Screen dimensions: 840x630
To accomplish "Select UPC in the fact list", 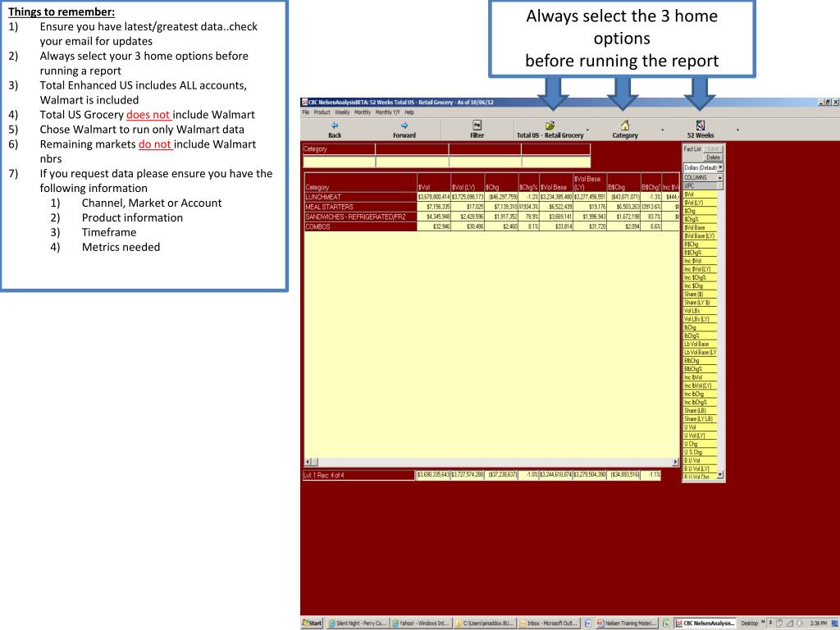I will tap(700, 186).
